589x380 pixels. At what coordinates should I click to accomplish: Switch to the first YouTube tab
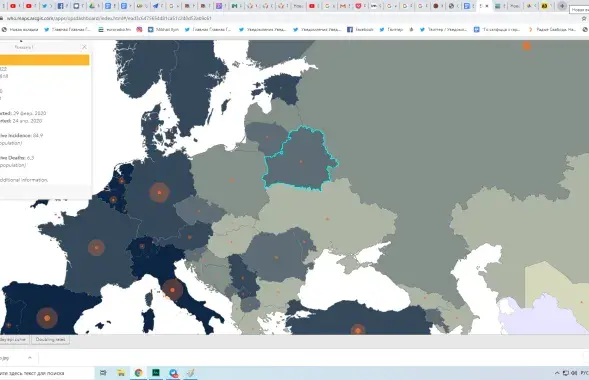tap(15, 6)
